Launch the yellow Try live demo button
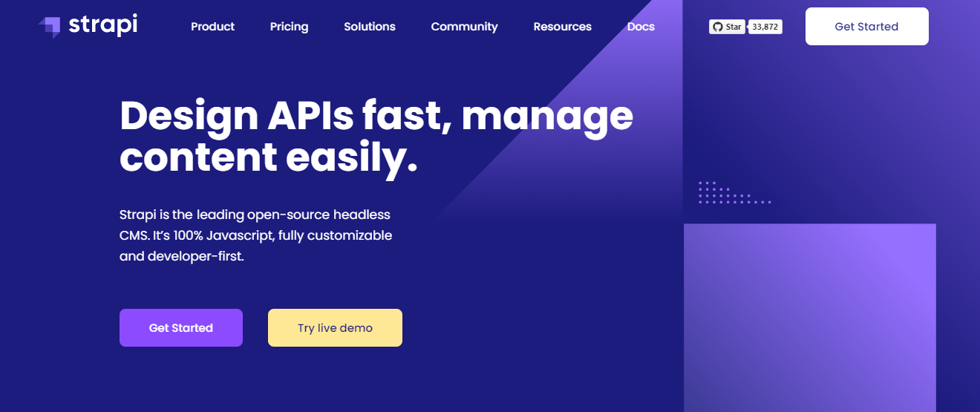Viewport: 980px width, 412px height. [335, 327]
